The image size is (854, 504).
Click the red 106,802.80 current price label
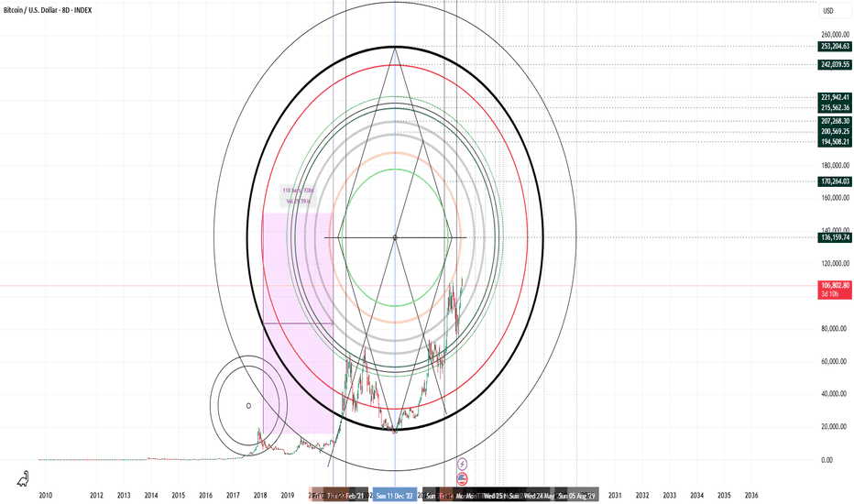[x=835, y=286]
